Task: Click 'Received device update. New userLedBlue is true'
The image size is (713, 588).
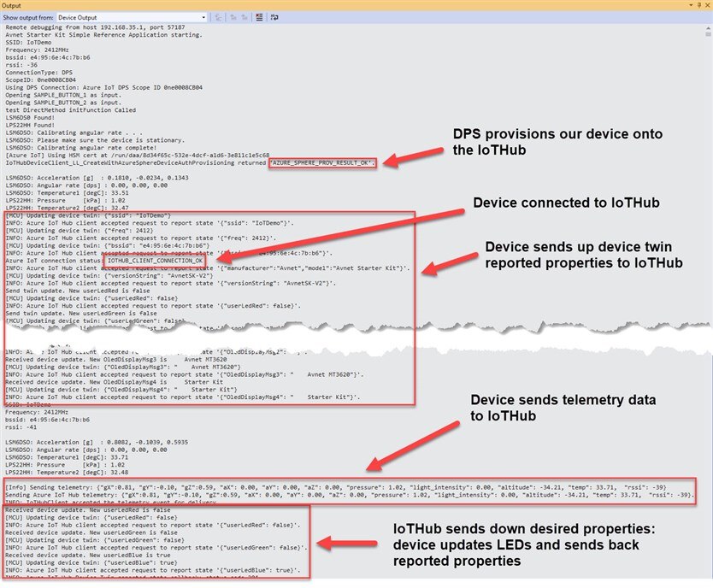Action: [x=88, y=555]
